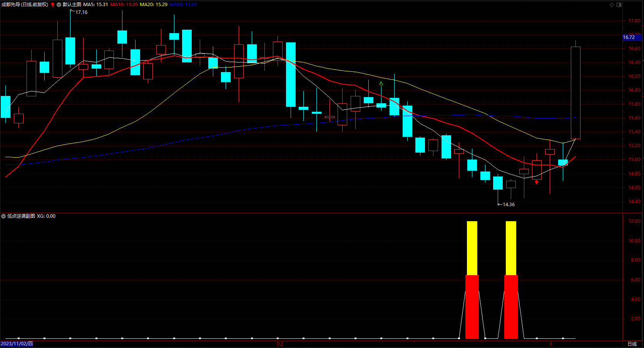Click the 低点逆袭副图 sub-chart label
Viewport: 644px width, 348px height.
coord(21,216)
